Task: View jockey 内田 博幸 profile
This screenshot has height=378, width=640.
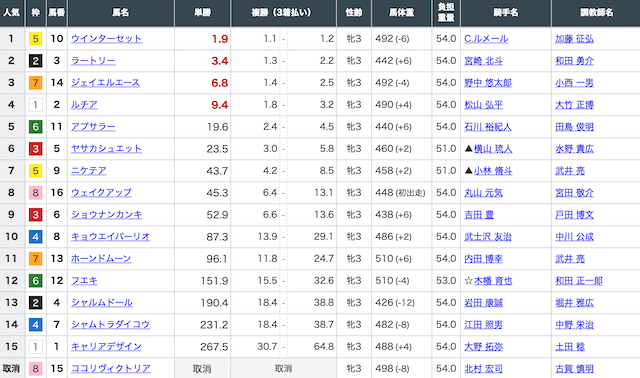Action: pyautogui.click(x=483, y=259)
